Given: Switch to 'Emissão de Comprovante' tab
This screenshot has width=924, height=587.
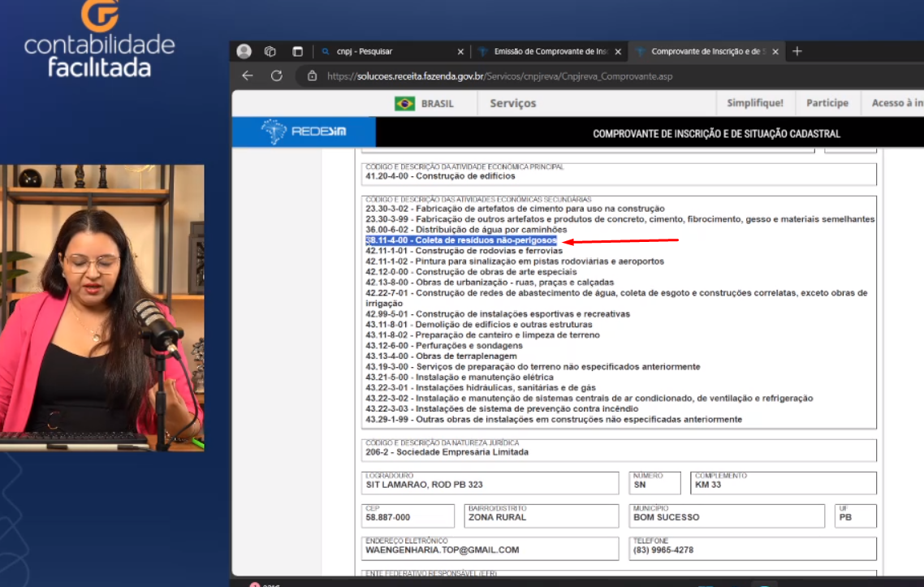Looking at the screenshot, I should click(x=551, y=51).
